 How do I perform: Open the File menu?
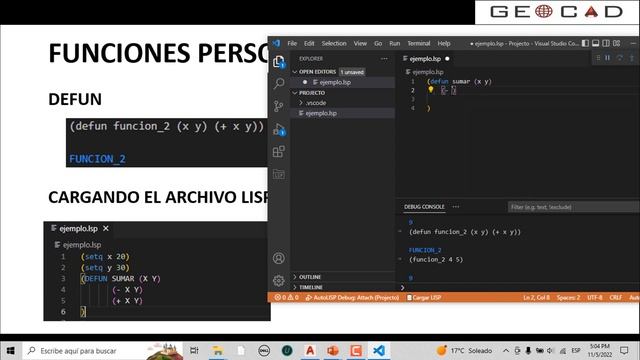pos(292,43)
